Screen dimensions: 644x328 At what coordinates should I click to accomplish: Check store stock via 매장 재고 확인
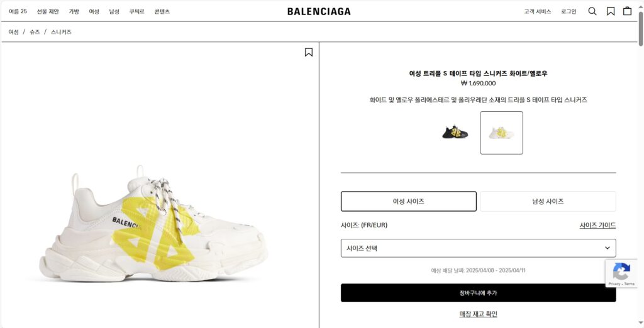coord(478,314)
